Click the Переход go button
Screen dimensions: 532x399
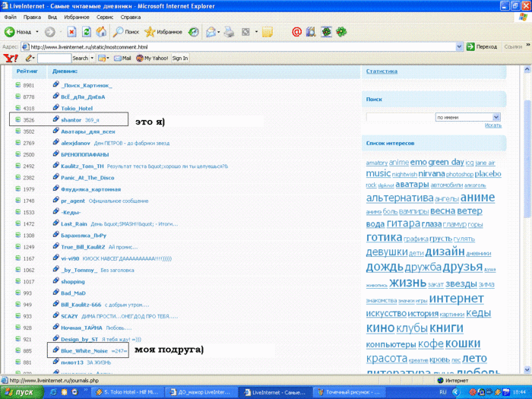(x=482, y=47)
